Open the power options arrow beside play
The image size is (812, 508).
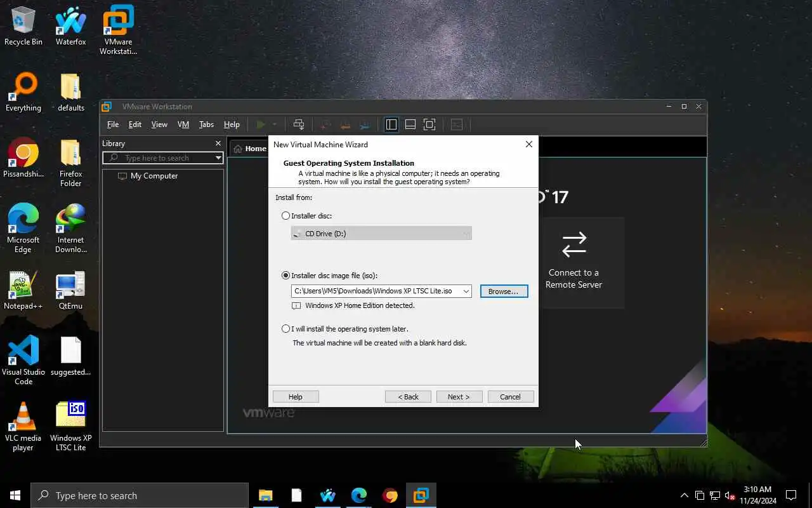[x=274, y=124]
